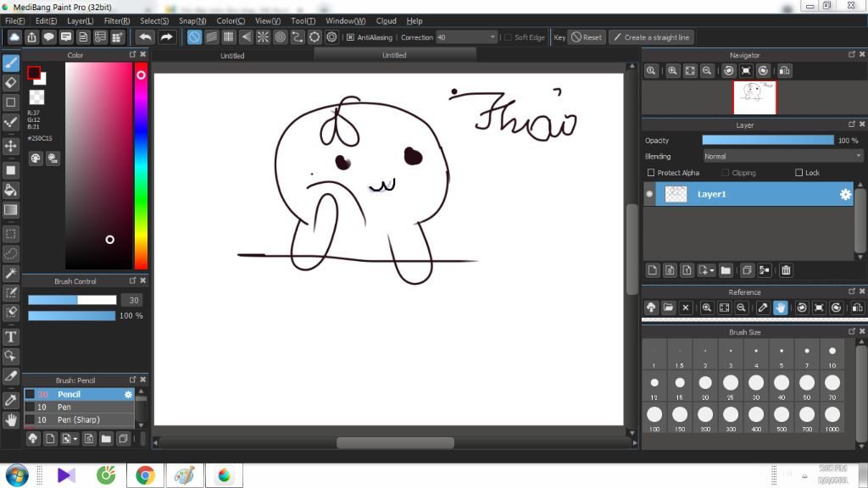868x488 pixels.
Task: Open an image in the Reference panel
Action: (x=668, y=308)
